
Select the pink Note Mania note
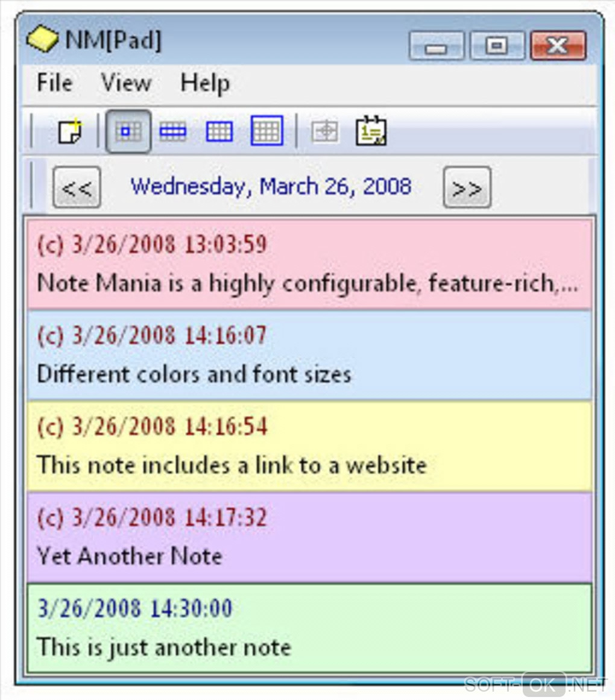(x=309, y=264)
